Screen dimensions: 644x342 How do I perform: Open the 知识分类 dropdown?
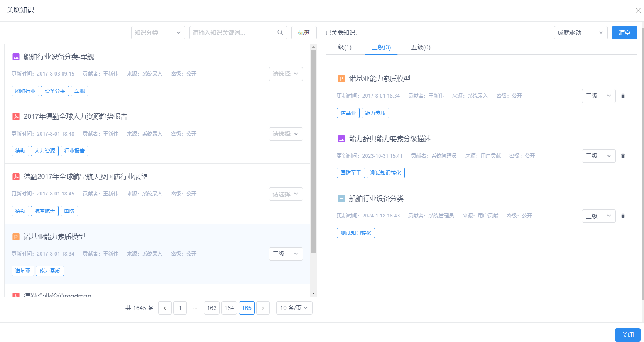tap(158, 33)
